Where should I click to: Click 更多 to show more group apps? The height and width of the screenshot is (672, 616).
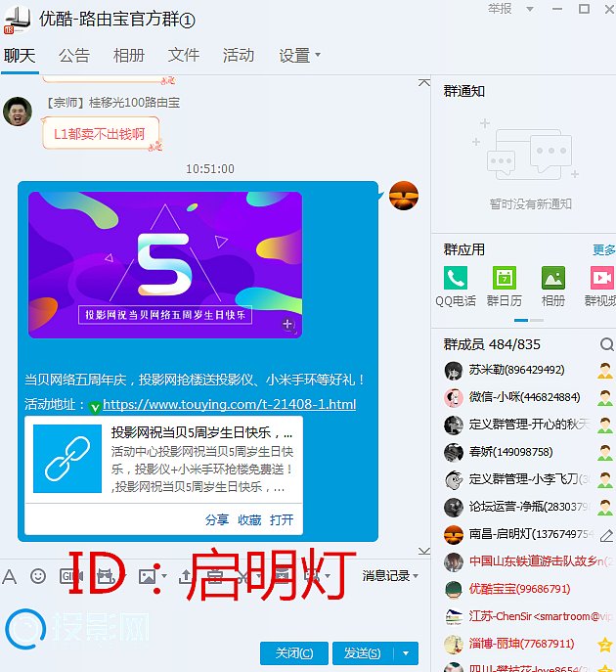(603, 250)
